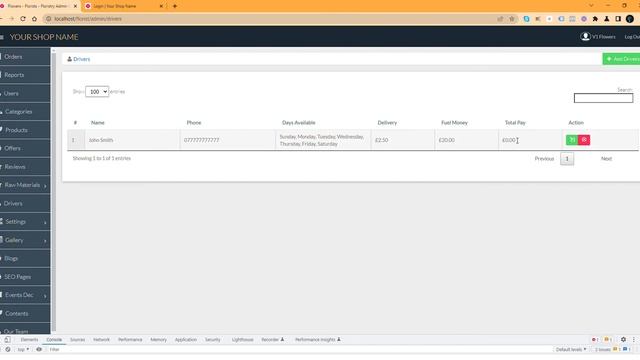Click the Chrome Labs flask icon
The height and width of the screenshot is (360, 640).
click(x=607, y=19)
